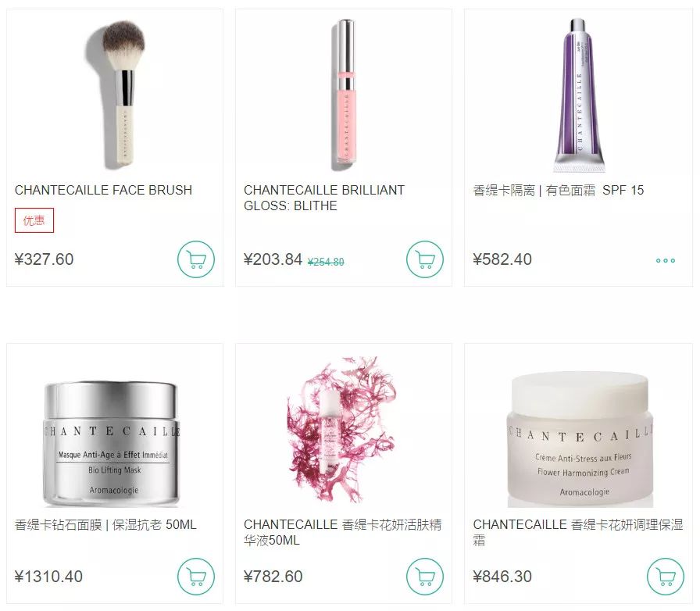View silver Bio Lifting Mask jar image
This screenshot has height=611, width=700.
[112, 444]
